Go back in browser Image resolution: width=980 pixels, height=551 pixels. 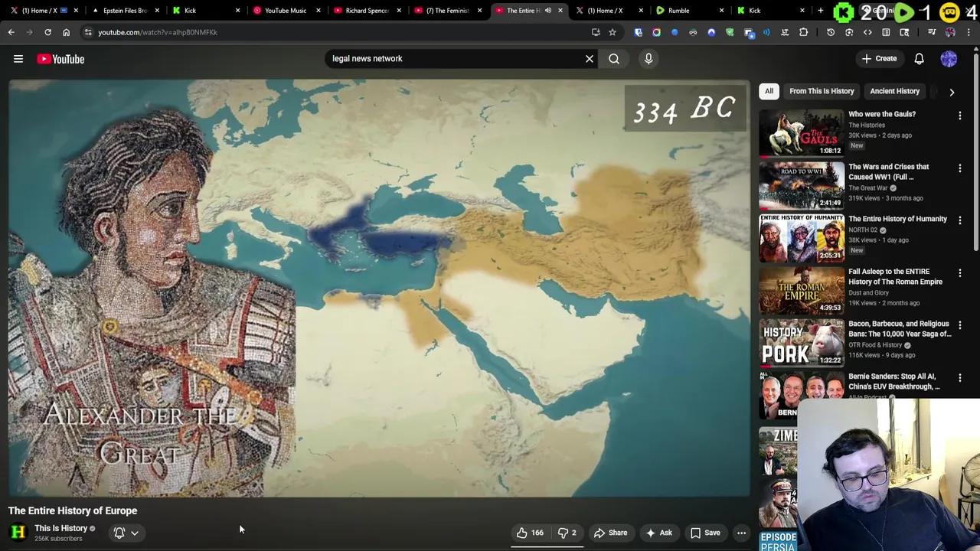click(x=11, y=32)
